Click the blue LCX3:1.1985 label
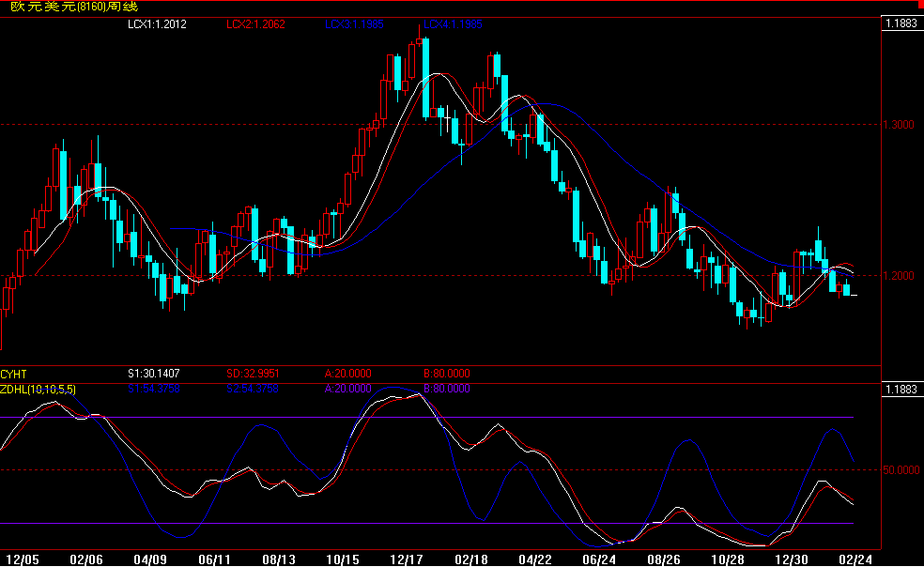 pos(354,24)
